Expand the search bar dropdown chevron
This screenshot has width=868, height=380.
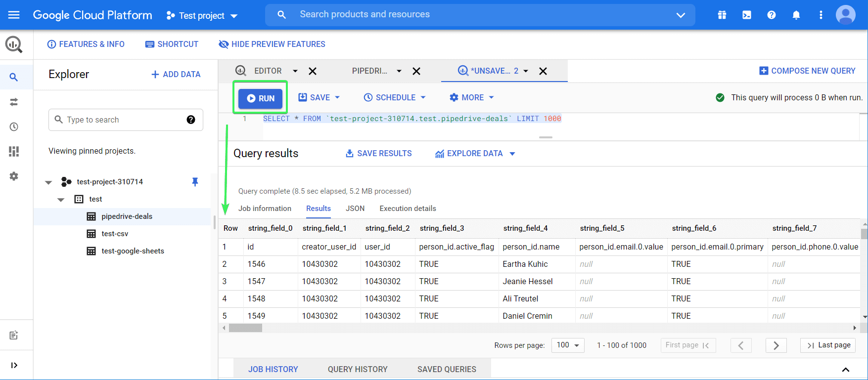pos(681,15)
